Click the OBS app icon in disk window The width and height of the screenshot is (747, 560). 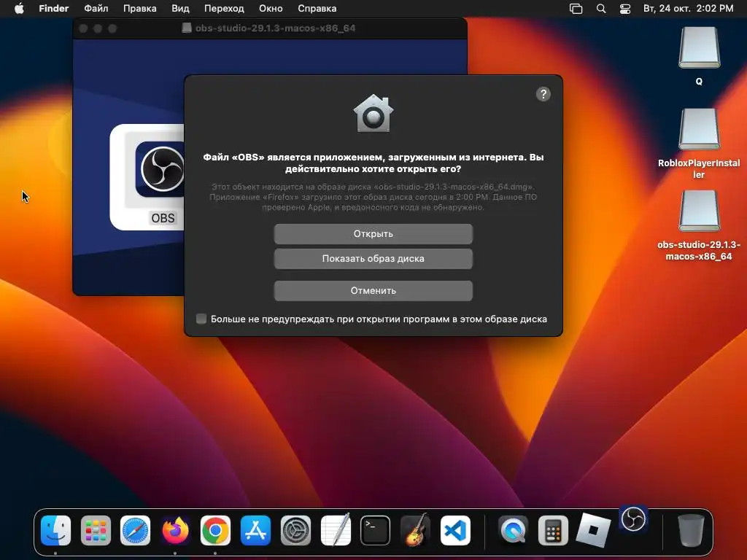tap(160, 169)
